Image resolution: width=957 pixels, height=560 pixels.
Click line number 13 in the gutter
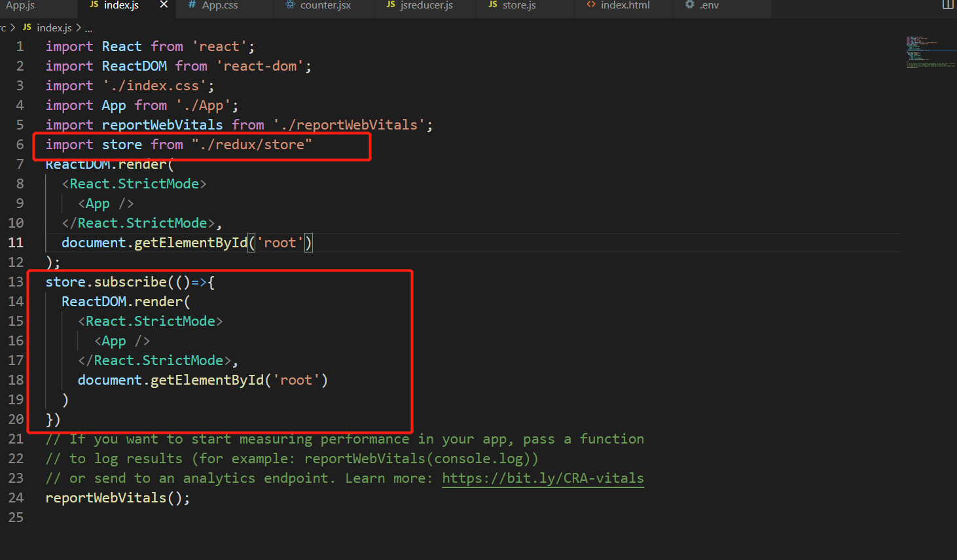pos(16,282)
